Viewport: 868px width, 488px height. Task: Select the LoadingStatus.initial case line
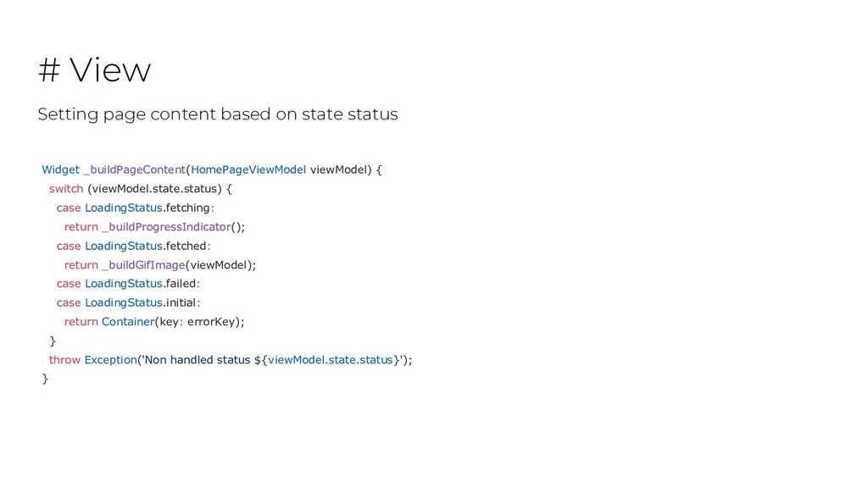point(129,302)
